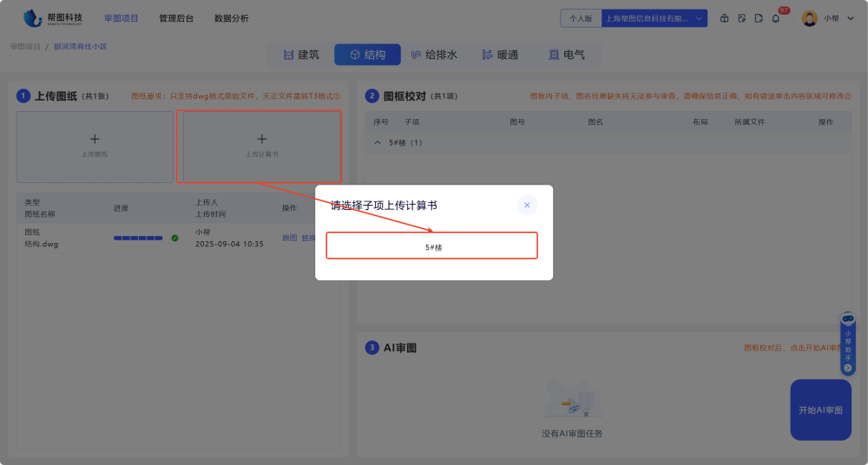The width and height of the screenshot is (868, 465).
Task: Click the plus icon for 上传图纸
Action: click(x=95, y=139)
